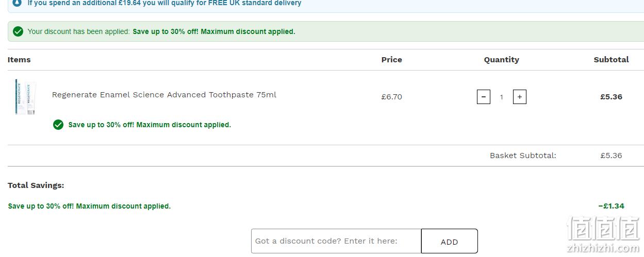Viewport: 644px width, 257px height.
Task: Click green checkmark icon in discount banner
Action: pos(18,31)
